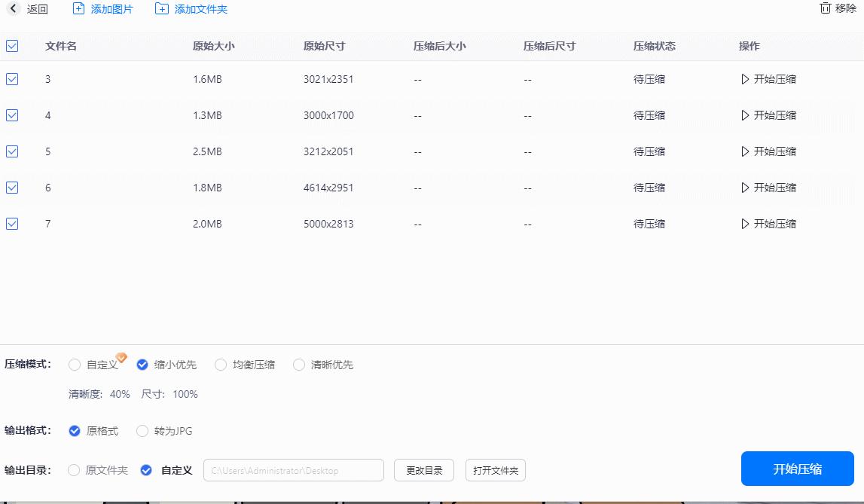Start compressing file 3 via its play icon
Screen dimensions: 864x504
pyautogui.click(x=746, y=79)
